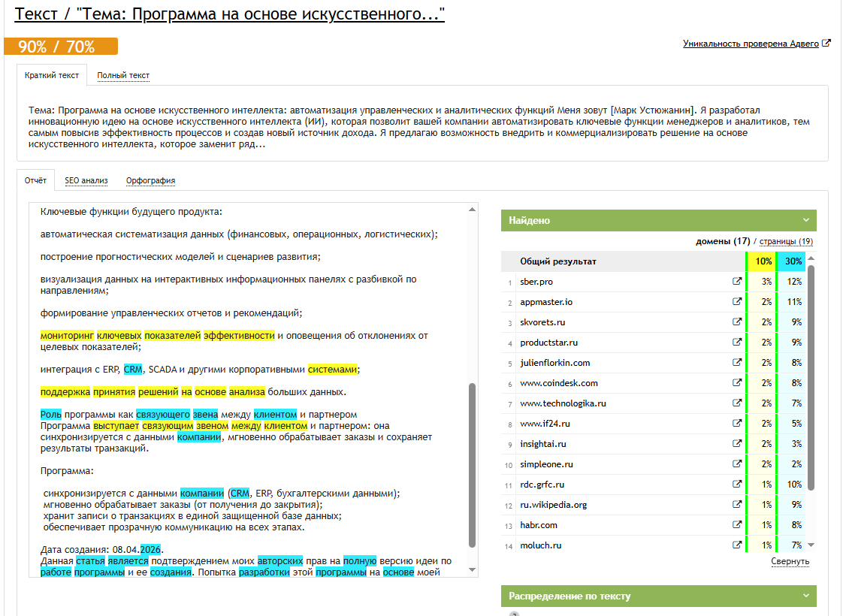Click the domains list scrollbar thumb
The image size is (843, 616).
click(811, 378)
